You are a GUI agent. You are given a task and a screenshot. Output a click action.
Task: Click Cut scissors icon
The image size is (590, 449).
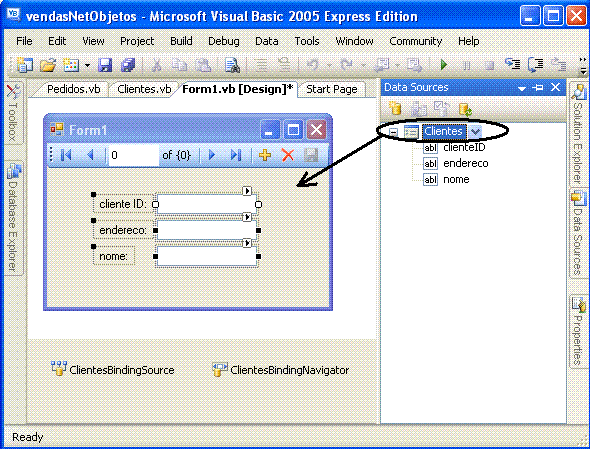(156, 65)
